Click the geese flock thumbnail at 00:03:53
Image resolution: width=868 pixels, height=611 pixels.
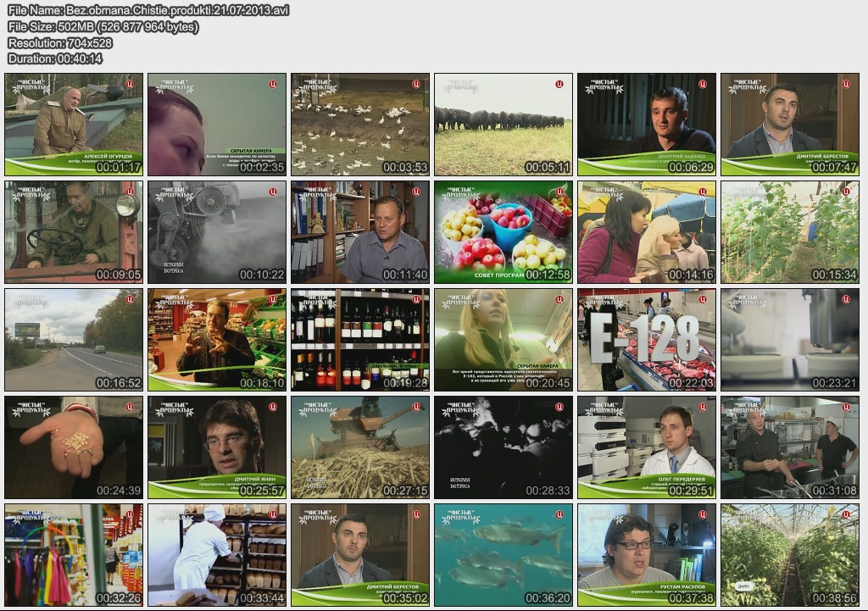coord(360,125)
